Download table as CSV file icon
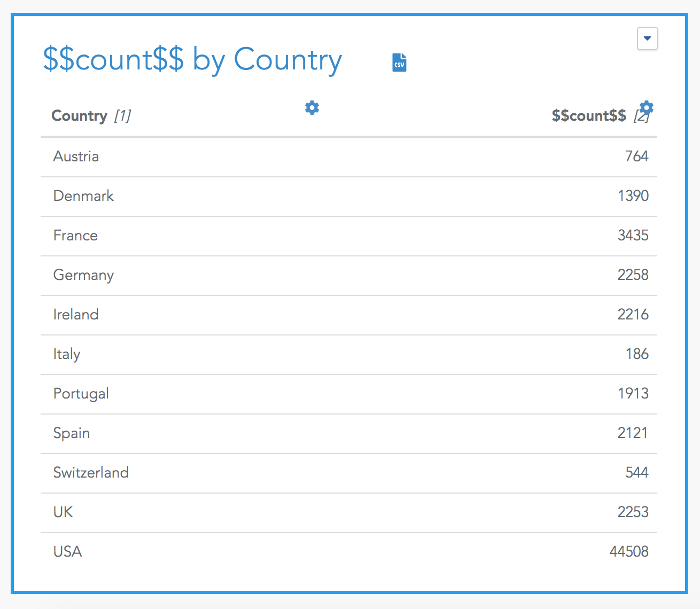 [399, 63]
